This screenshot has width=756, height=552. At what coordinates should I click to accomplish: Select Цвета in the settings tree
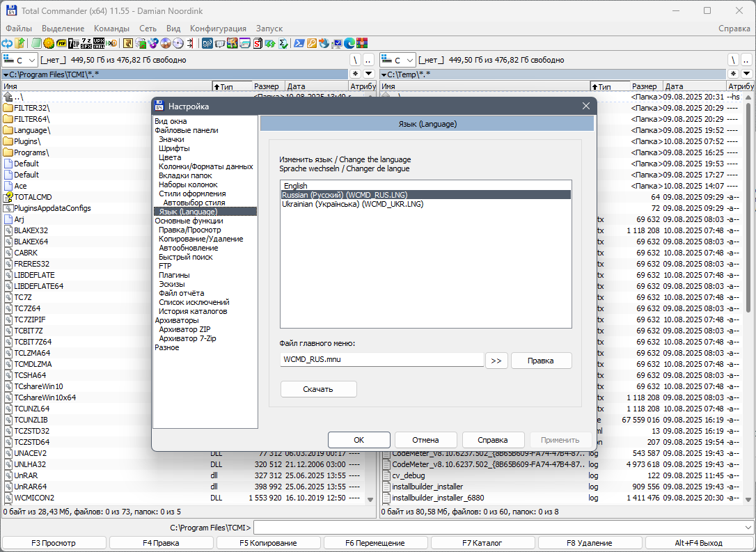[170, 157]
